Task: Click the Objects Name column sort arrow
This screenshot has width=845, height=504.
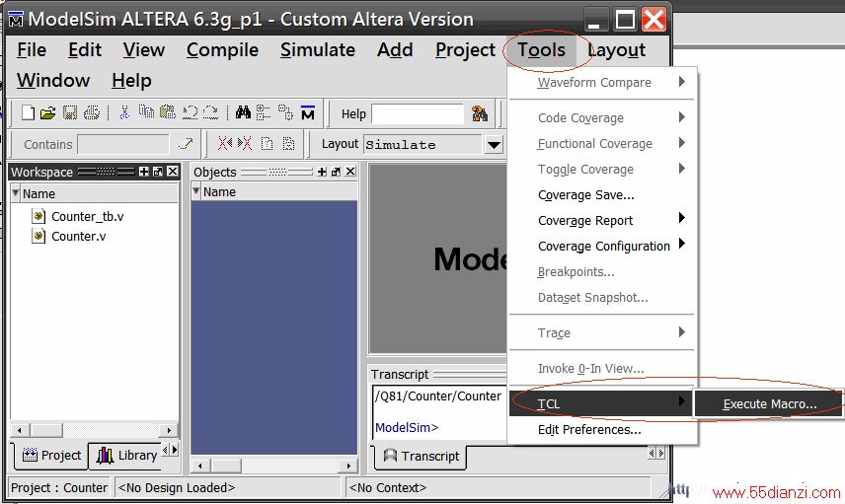Action: click(196, 190)
